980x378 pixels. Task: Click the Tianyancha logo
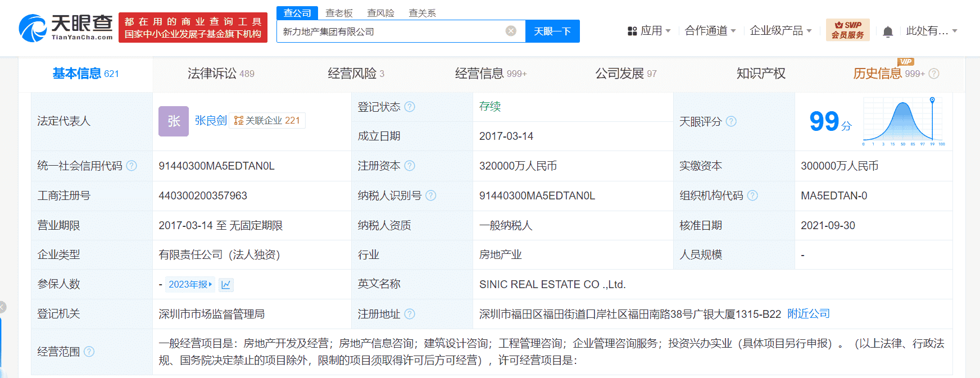[66, 28]
